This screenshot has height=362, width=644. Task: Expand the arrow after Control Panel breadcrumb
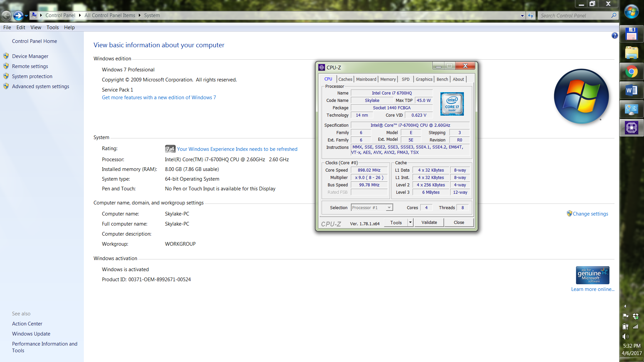pyautogui.click(x=80, y=15)
